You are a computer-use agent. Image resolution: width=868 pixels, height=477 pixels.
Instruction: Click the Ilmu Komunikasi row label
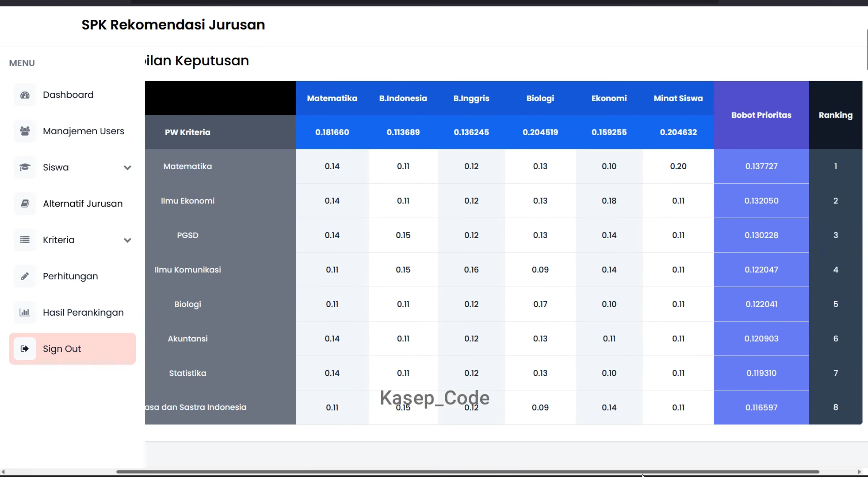[x=187, y=270]
